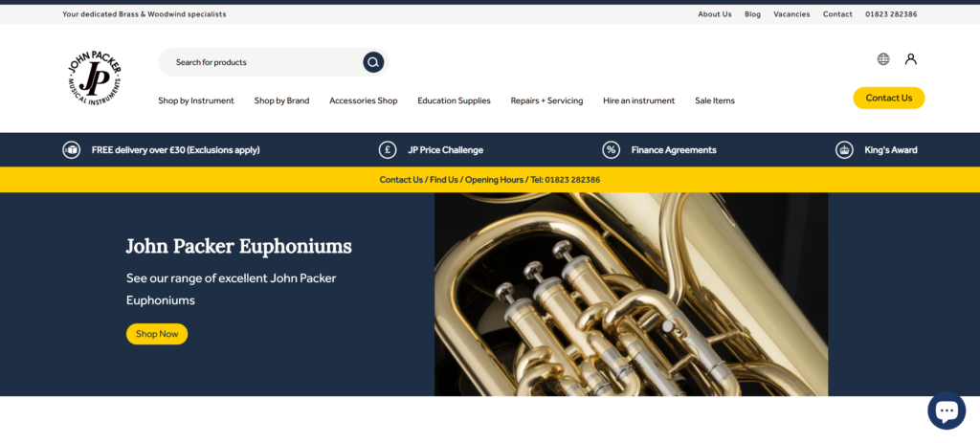Screen dimensions: 980x443
Task: Click the King's Award crown icon
Action: pos(844,150)
